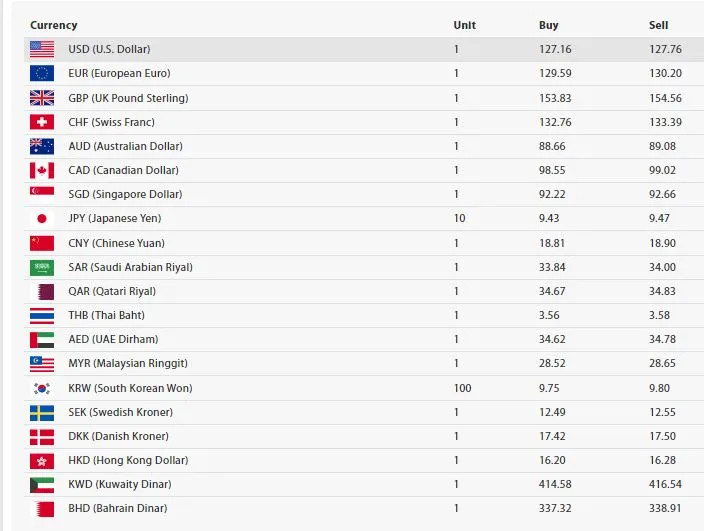The height and width of the screenshot is (531, 704).
Task: Click the Sell column header
Action: coord(659,25)
